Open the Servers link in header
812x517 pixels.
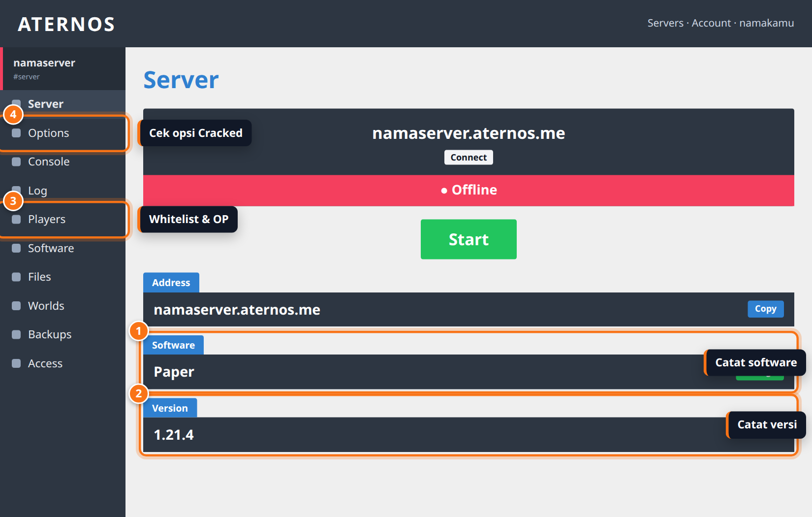(665, 23)
